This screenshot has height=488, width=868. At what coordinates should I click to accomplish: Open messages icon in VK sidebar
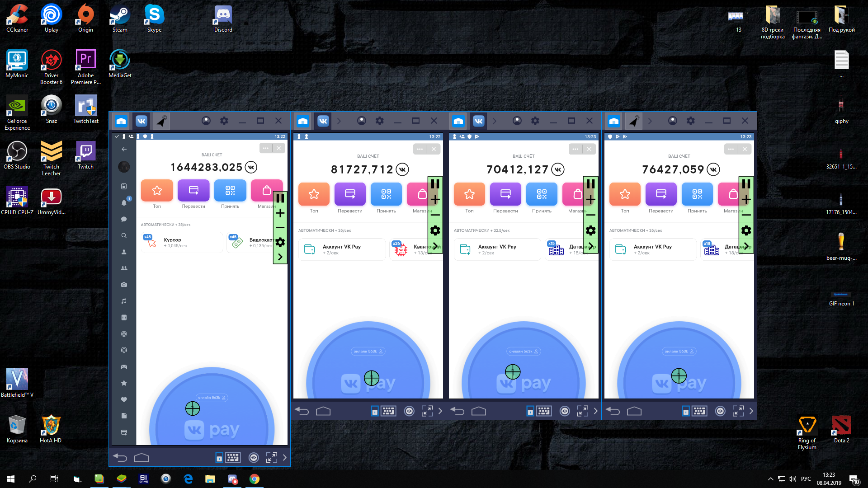tap(124, 219)
